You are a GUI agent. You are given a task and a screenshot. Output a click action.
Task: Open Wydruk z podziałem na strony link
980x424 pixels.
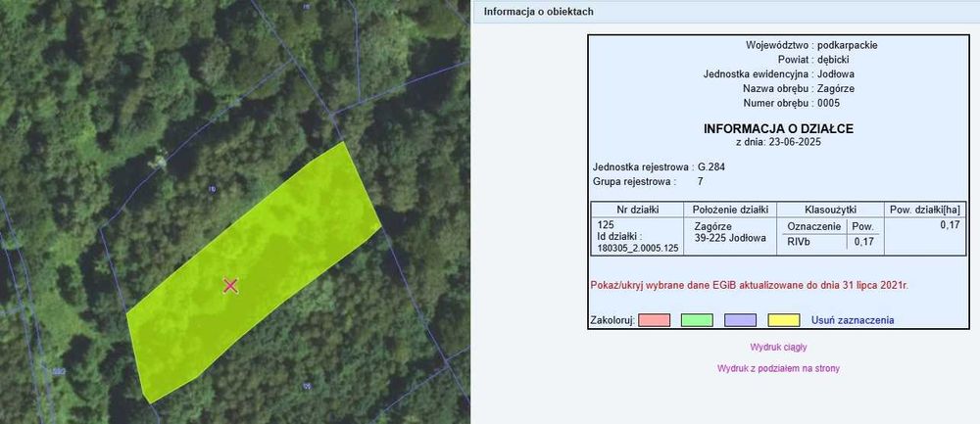pos(778,368)
